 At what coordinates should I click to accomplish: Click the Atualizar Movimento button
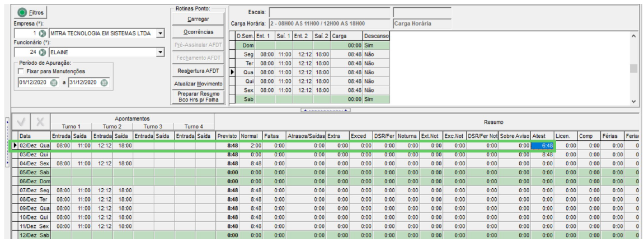click(199, 84)
